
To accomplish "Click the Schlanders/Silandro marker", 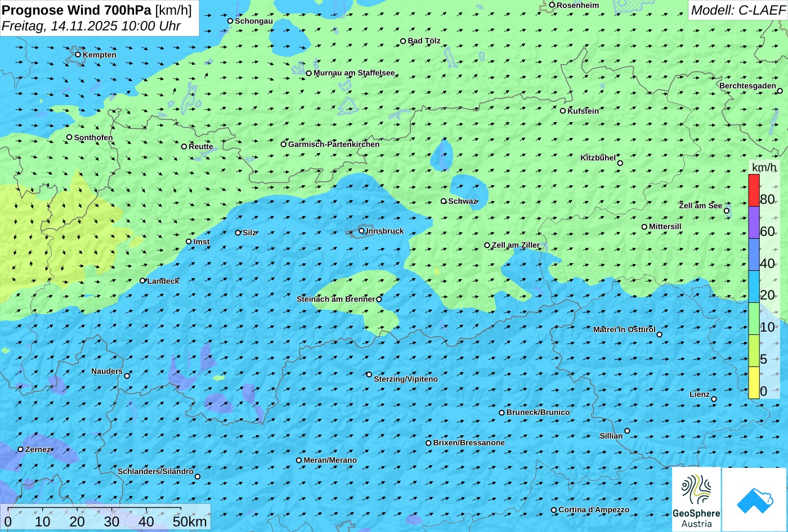I will click(198, 477).
